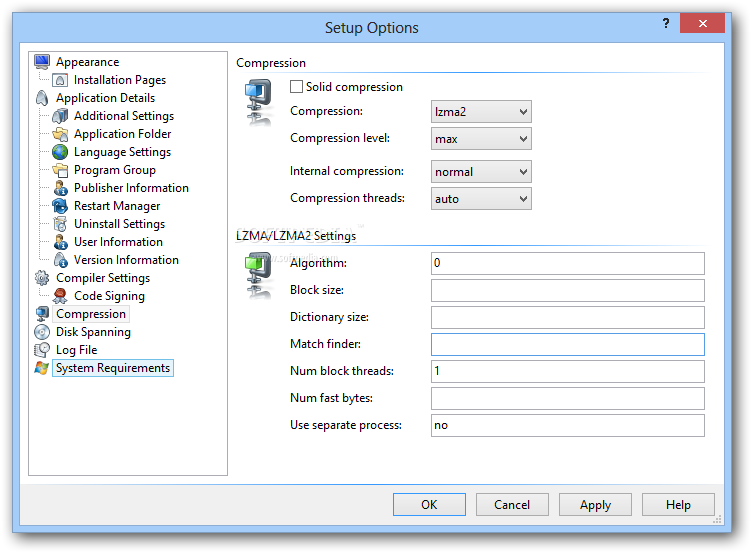
Task: Select Publisher Information in the tree
Action: [131, 188]
